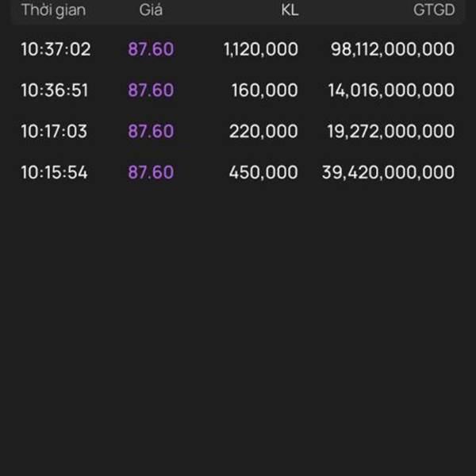Select the 19,272,000,000 transaction value
This screenshot has width=476, height=476.
pyautogui.click(x=391, y=132)
